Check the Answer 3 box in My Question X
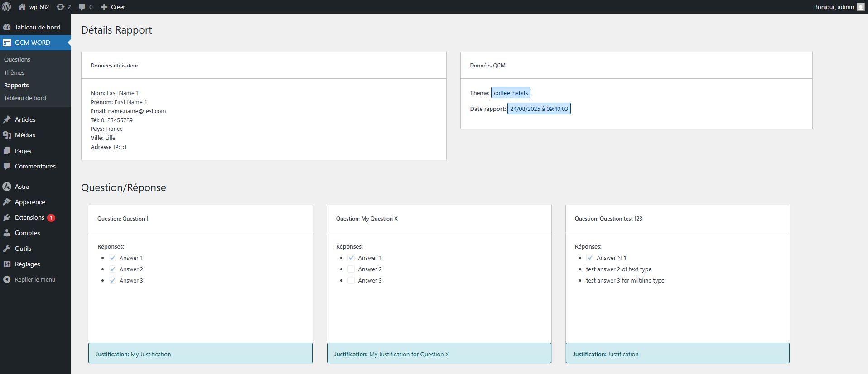This screenshot has height=374, width=868. (x=351, y=281)
